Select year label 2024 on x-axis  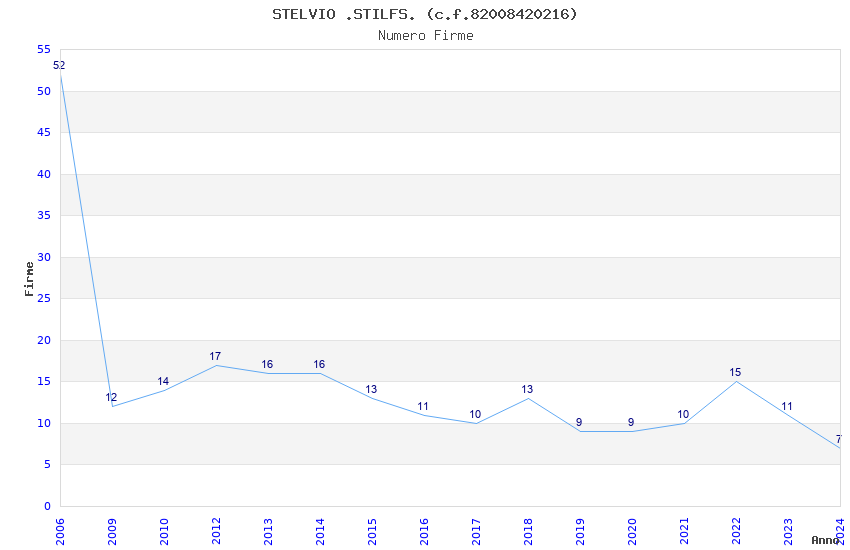pos(840,532)
